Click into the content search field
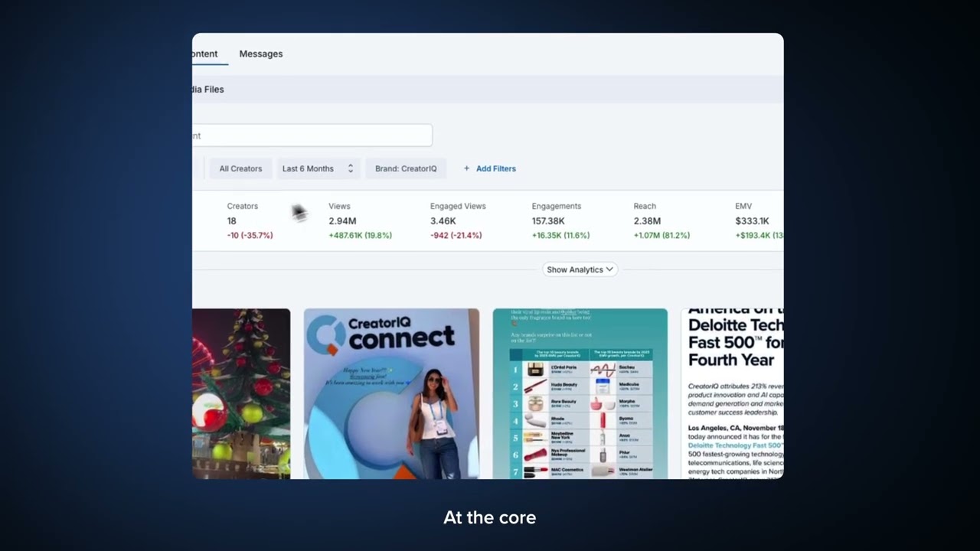The image size is (980, 551). [x=312, y=135]
